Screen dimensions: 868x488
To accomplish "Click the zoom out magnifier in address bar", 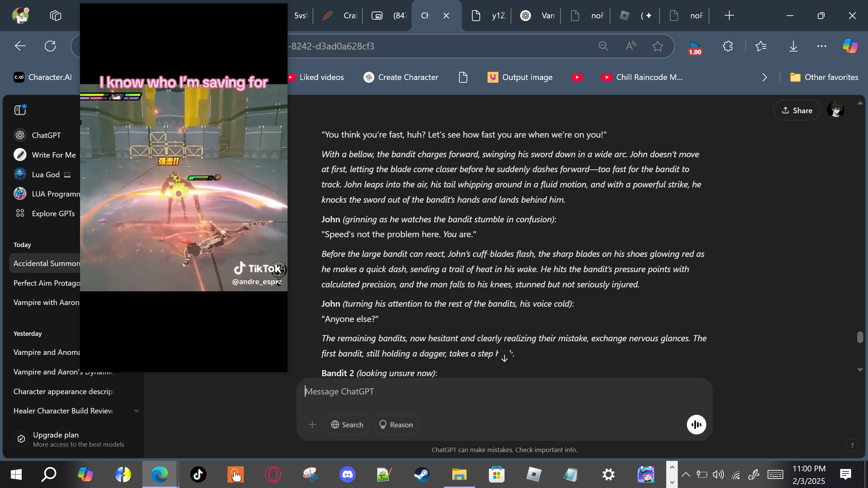I will (x=603, y=46).
